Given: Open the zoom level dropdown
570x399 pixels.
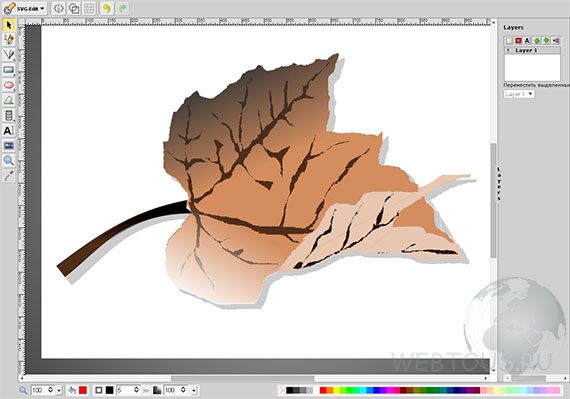Looking at the screenshot, I should pyautogui.click(x=59, y=391).
